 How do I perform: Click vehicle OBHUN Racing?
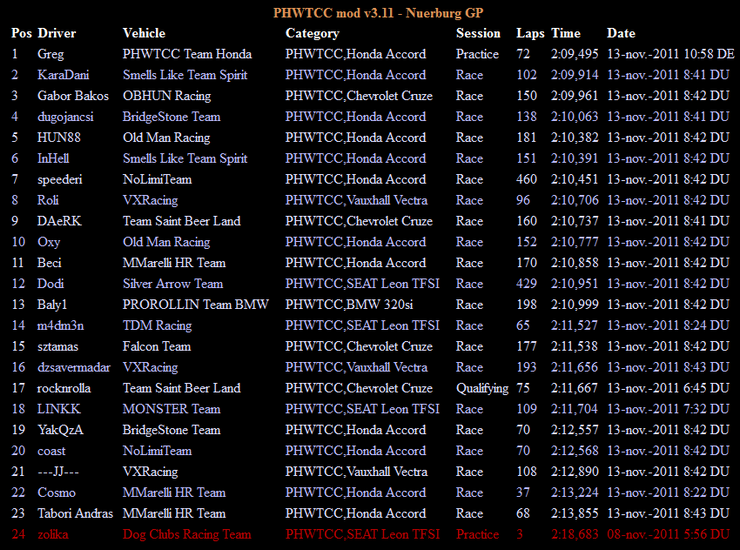(x=167, y=96)
